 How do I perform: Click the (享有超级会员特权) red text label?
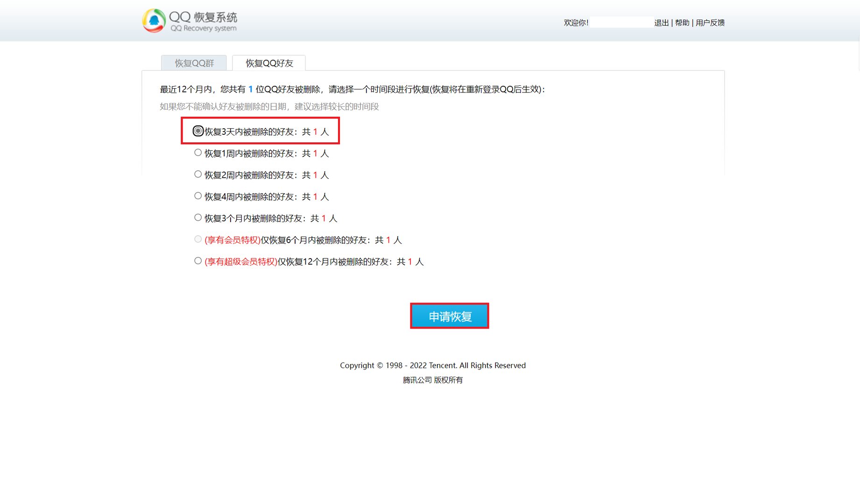coord(240,262)
